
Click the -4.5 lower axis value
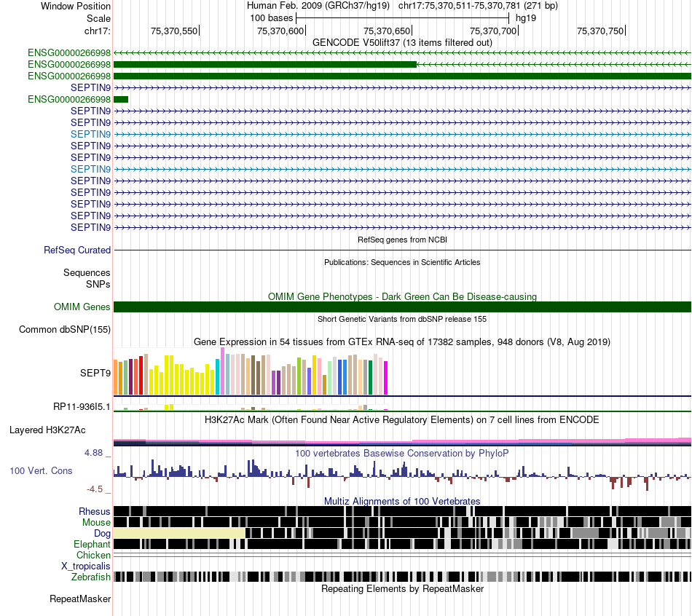coord(95,489)
